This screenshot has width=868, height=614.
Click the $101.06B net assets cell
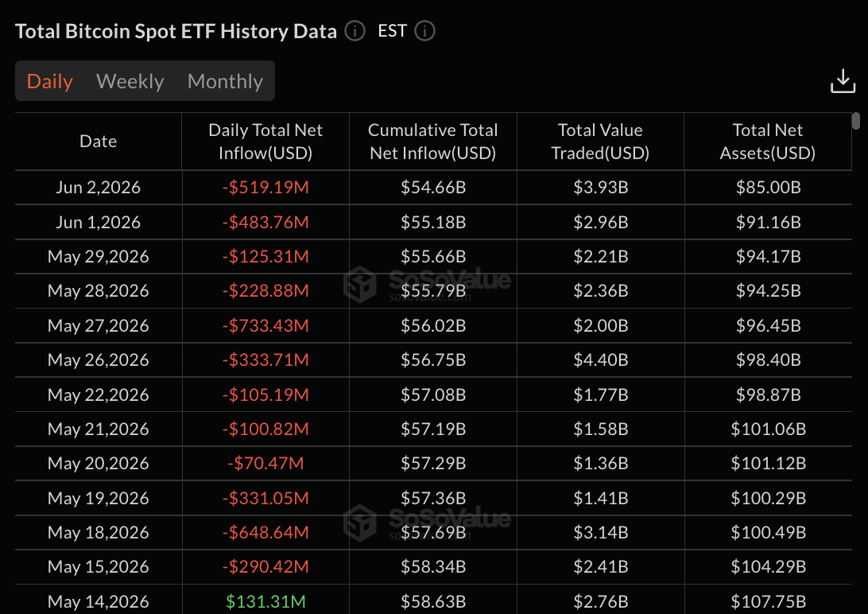tap(769, 429)
